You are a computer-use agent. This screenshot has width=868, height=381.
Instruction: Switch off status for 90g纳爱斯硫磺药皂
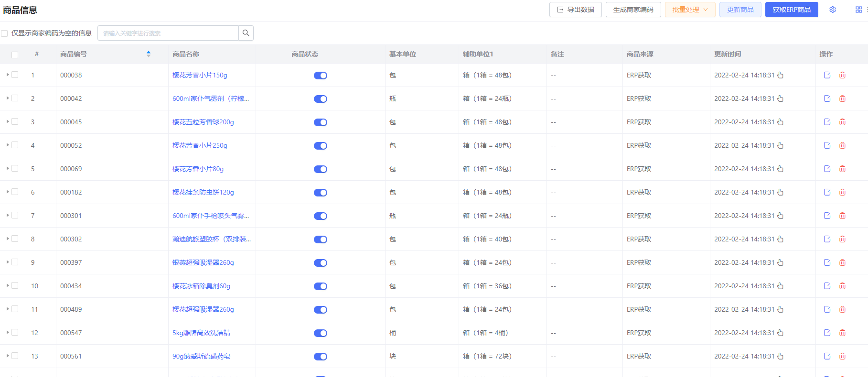[321, 357]
